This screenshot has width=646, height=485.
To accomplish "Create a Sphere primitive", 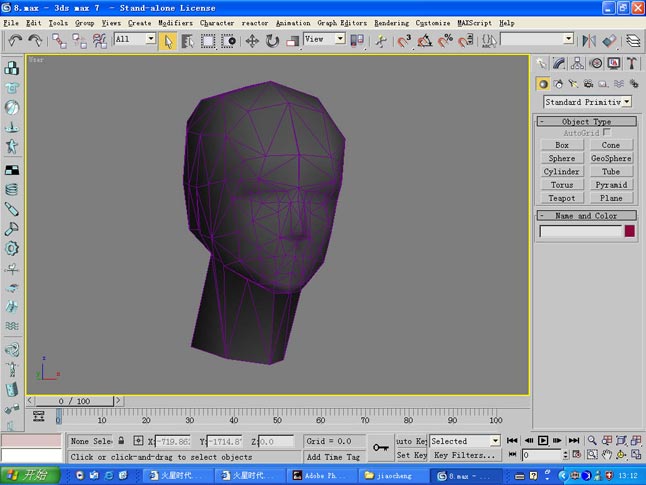I will point(562,158).
